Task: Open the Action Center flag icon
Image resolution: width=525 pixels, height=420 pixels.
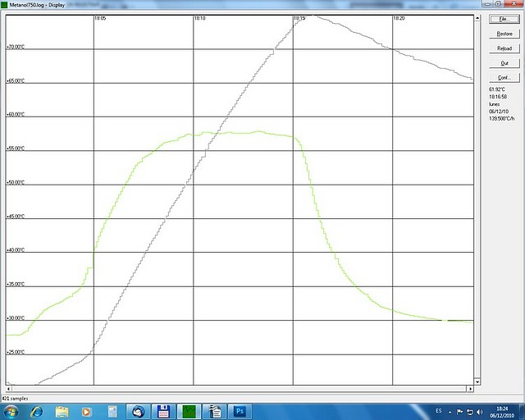Action: (x=459, y=412)
